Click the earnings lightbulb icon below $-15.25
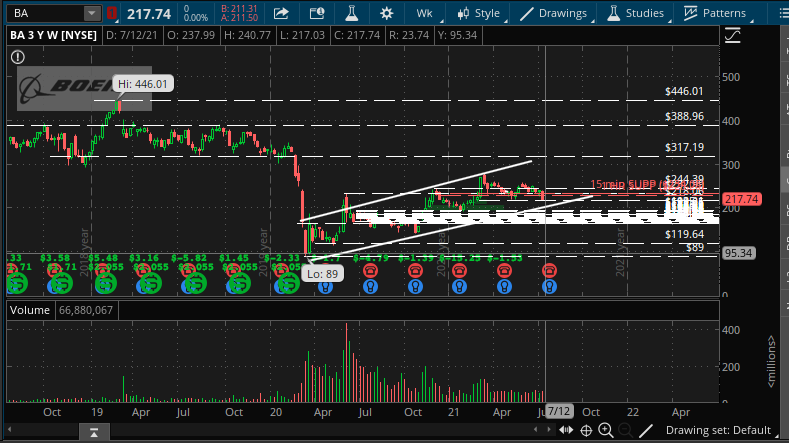789x443 pixels. pyautogui.click(x=459, y=287)
